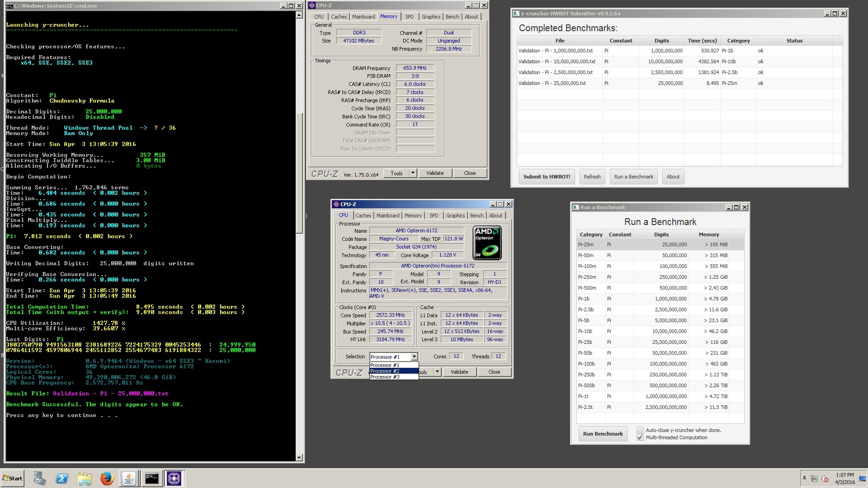
Task: Open the Start menu
Action: [x=13, y=479]
